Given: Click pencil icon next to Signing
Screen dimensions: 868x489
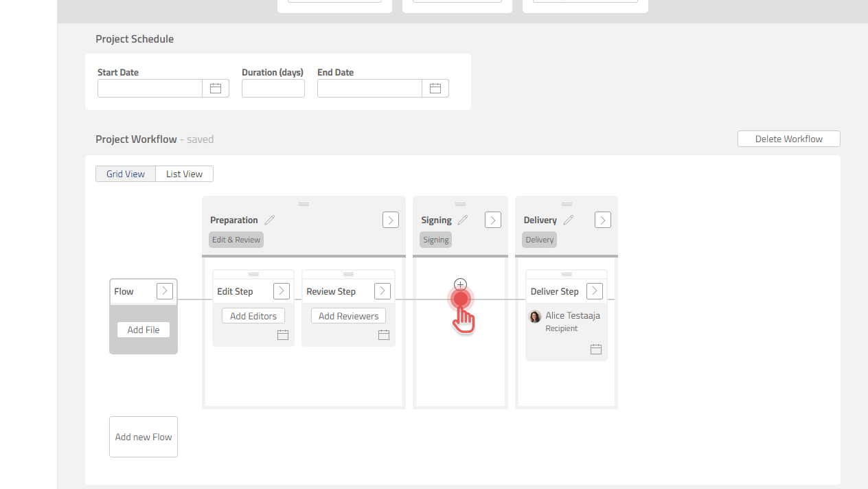Looking at the screenshot, I should [x=463, y=220].
